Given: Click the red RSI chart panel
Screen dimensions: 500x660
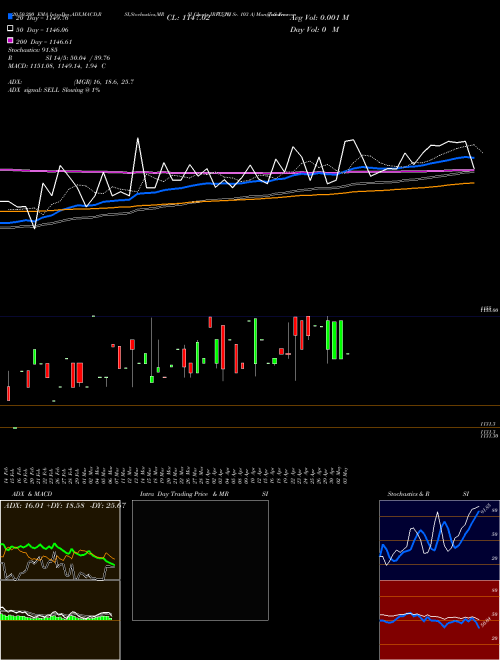Looking at the screenshot, I should pyautogui.click(x=439, y=620).
